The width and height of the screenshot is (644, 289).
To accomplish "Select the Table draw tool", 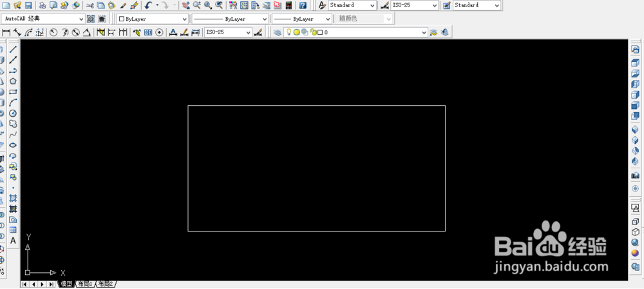I will point(13,230).
